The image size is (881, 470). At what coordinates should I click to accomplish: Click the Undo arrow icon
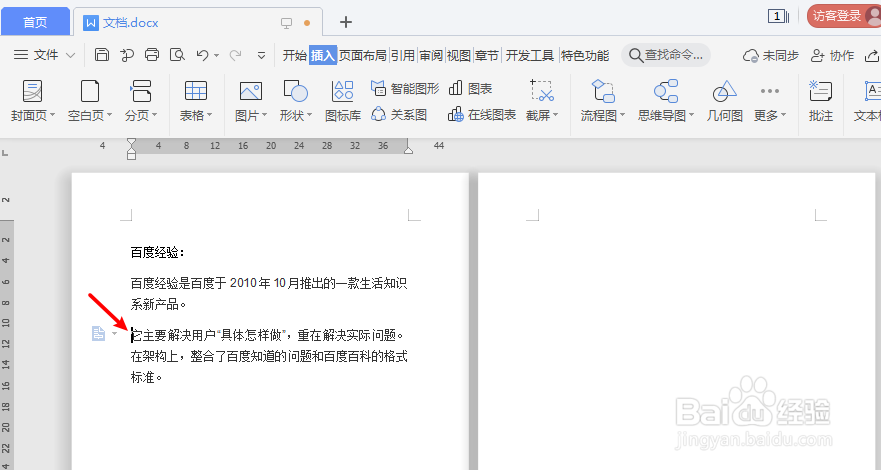coord(202,55)
